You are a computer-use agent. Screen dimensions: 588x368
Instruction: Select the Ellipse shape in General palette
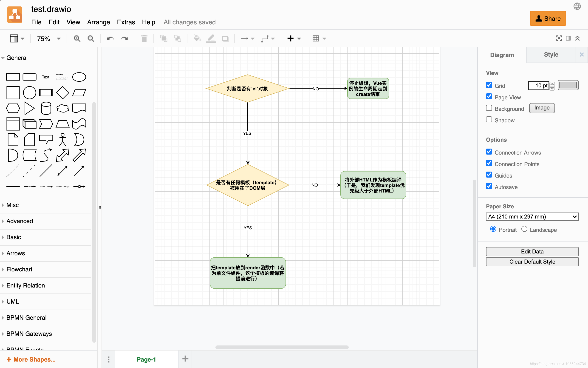coord(79,77)
